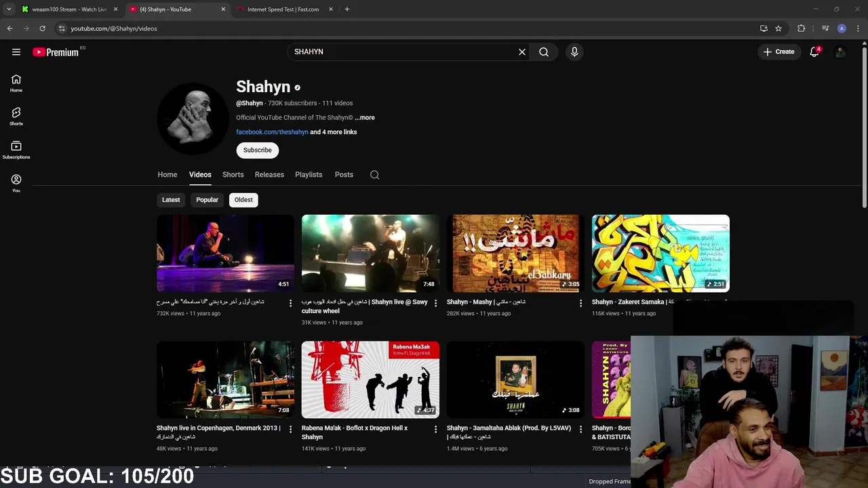Image resolution: width=868 pixels, height=488 pixels.
Task: Click the YouTube Premium logo
Action: point(56,52)
